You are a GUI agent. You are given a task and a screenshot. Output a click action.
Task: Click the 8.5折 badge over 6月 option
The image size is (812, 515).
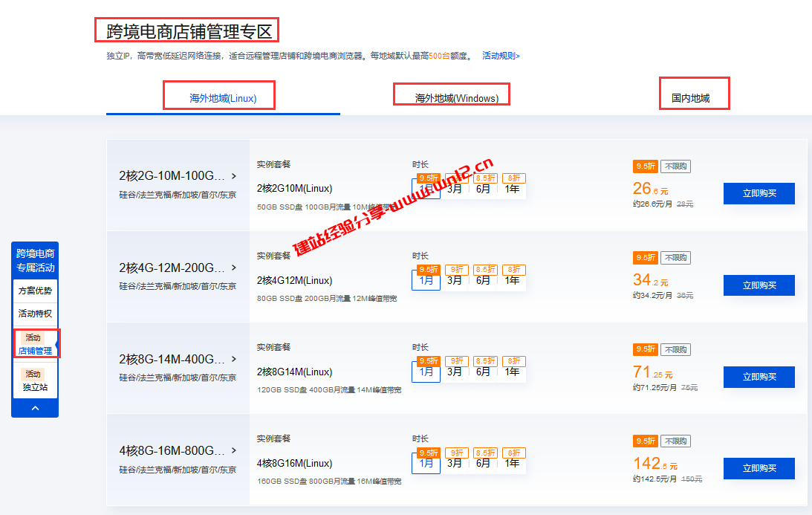[x=484, y=178]
